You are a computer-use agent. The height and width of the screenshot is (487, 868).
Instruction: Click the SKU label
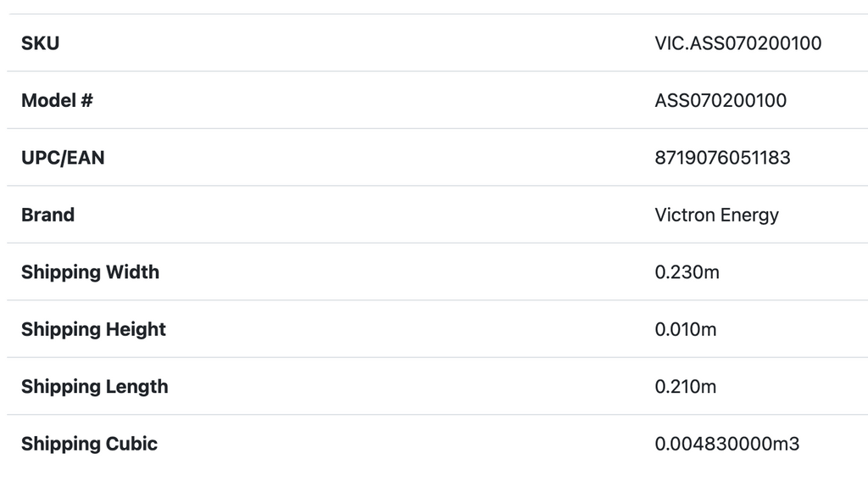point(40,43)
